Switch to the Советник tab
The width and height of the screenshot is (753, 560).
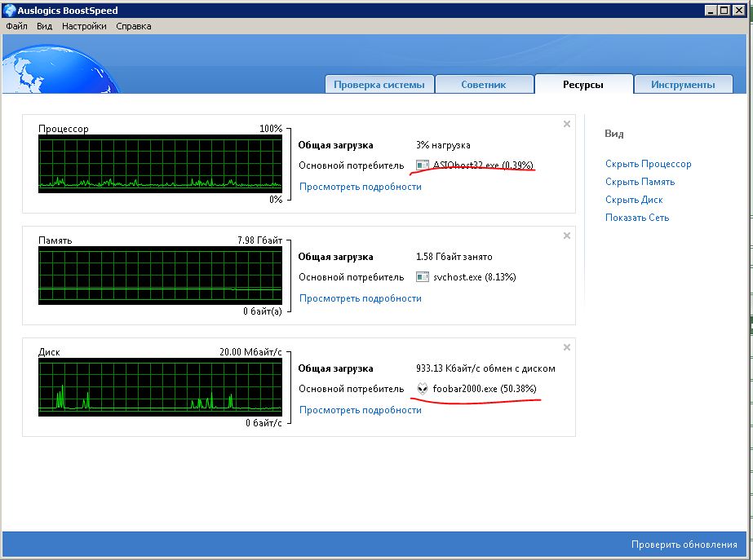tap(484, 85)
